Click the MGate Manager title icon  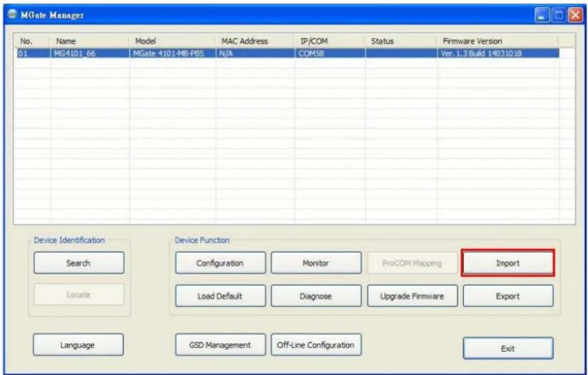[12, 15]
